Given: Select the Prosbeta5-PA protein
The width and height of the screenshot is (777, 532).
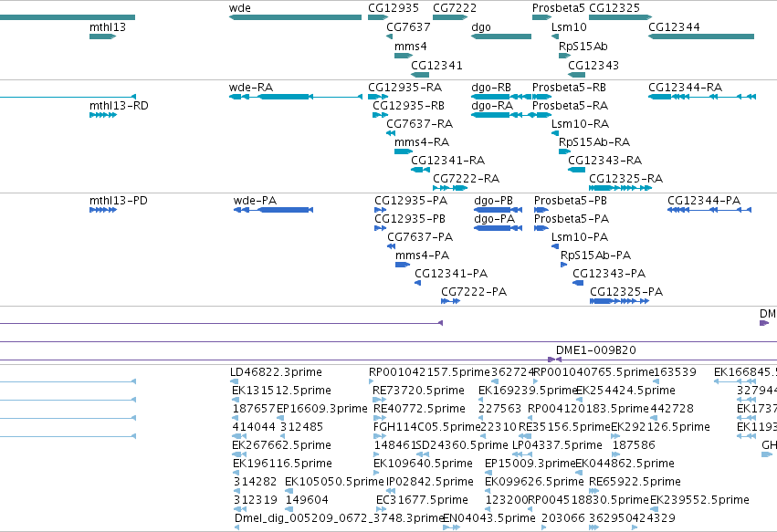Looking at the screenshot, I should coord(541,228).
